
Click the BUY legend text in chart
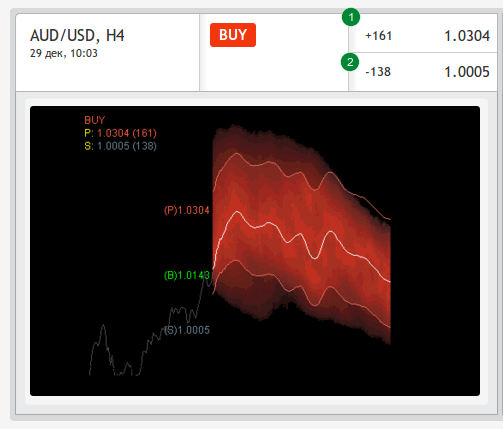click(x=95, y=120)
